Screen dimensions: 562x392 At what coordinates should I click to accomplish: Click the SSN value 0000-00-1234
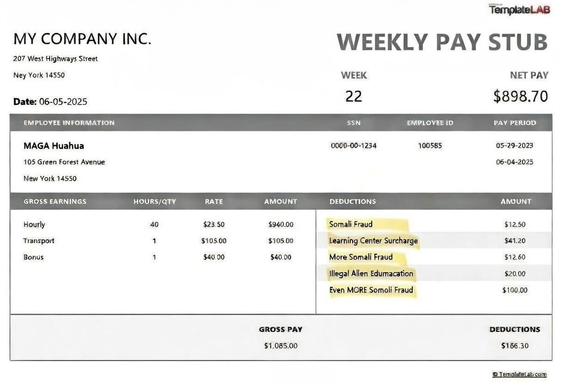(x=353, y=146)
